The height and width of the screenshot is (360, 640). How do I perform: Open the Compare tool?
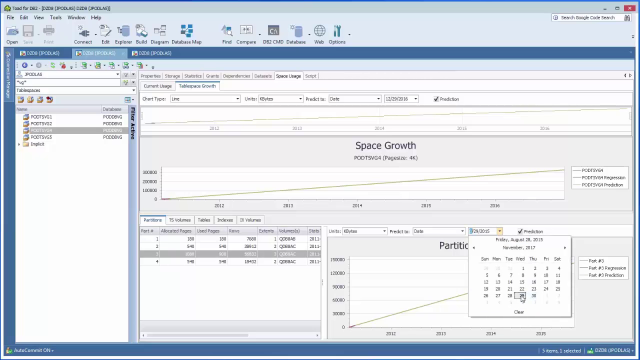pos(246,35)
